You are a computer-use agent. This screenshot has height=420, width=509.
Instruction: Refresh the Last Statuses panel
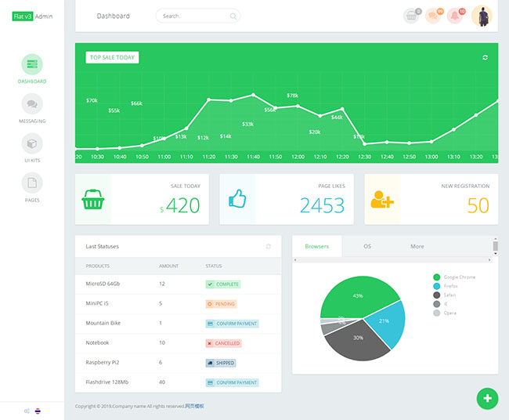click(269, 246)
